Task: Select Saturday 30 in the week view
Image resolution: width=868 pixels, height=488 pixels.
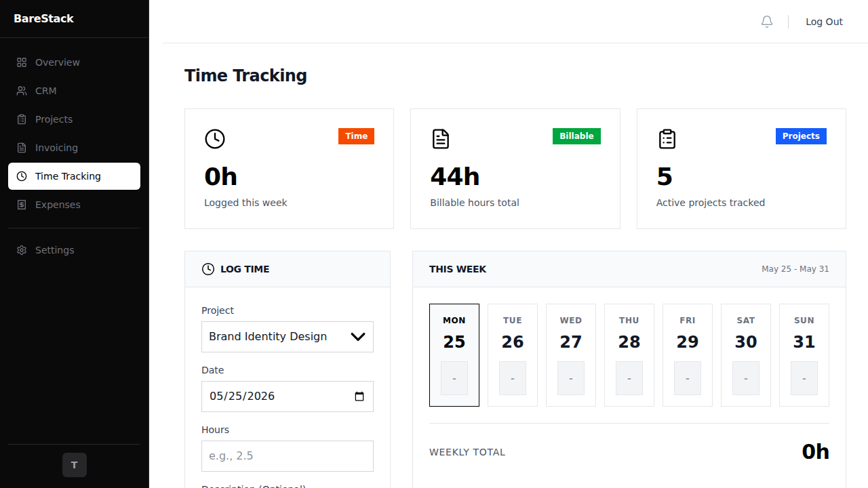Action: coord(746,355)
